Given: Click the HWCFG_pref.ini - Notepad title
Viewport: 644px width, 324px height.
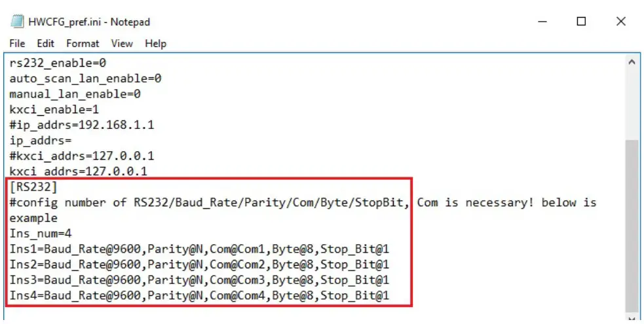Looking at the screenshot, I should (x=89, y=22).
